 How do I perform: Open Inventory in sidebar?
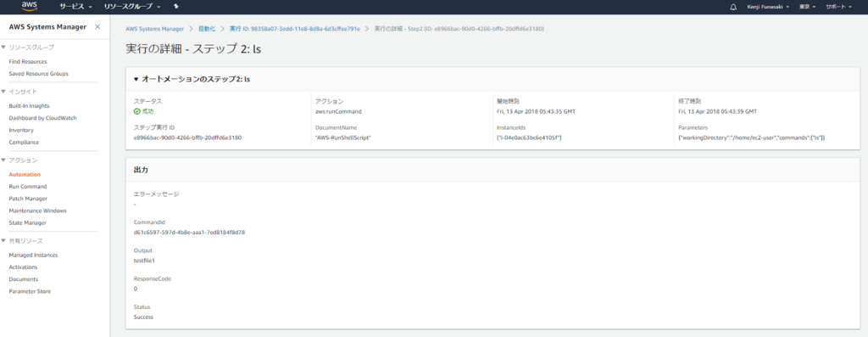coord(21,130)
